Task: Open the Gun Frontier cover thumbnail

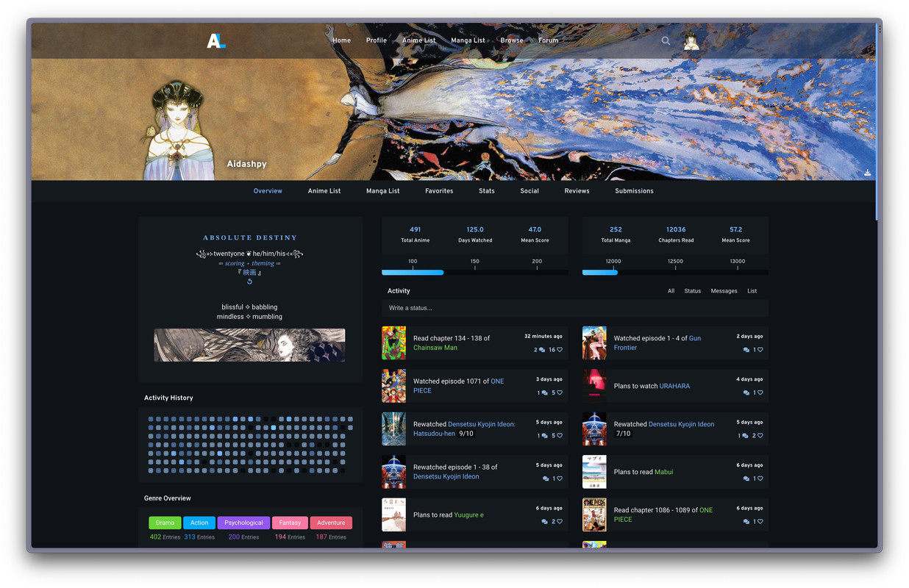Action: [x=594, y=343]
